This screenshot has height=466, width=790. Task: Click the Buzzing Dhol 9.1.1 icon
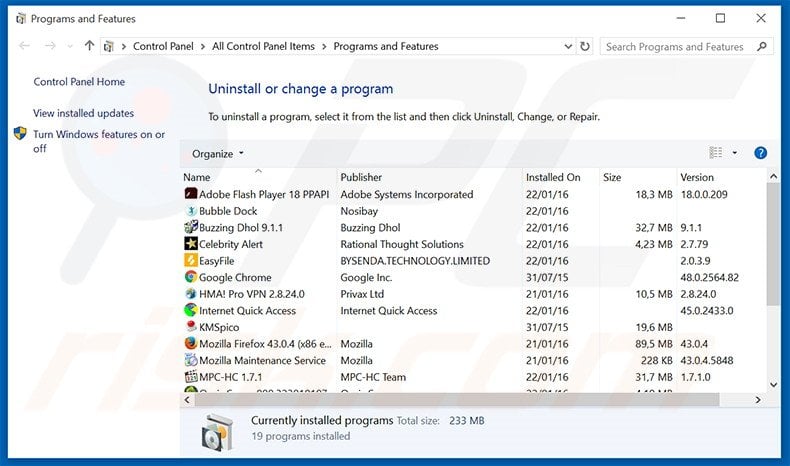pyautogui.click(x=191, y=227)
